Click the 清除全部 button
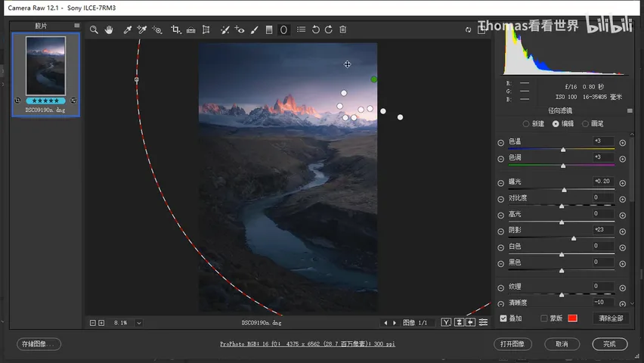644x363 pixels. tap(611, 318)
